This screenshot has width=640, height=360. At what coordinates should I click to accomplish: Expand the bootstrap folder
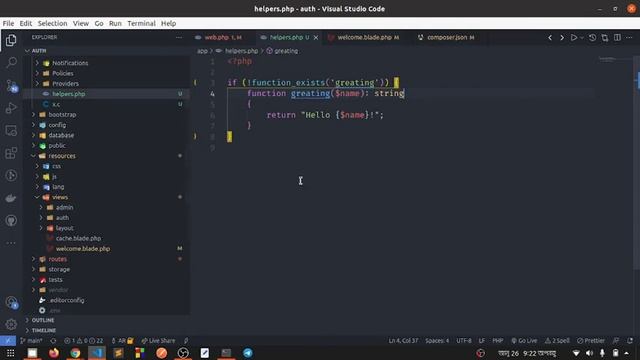[x=62, y=115]
